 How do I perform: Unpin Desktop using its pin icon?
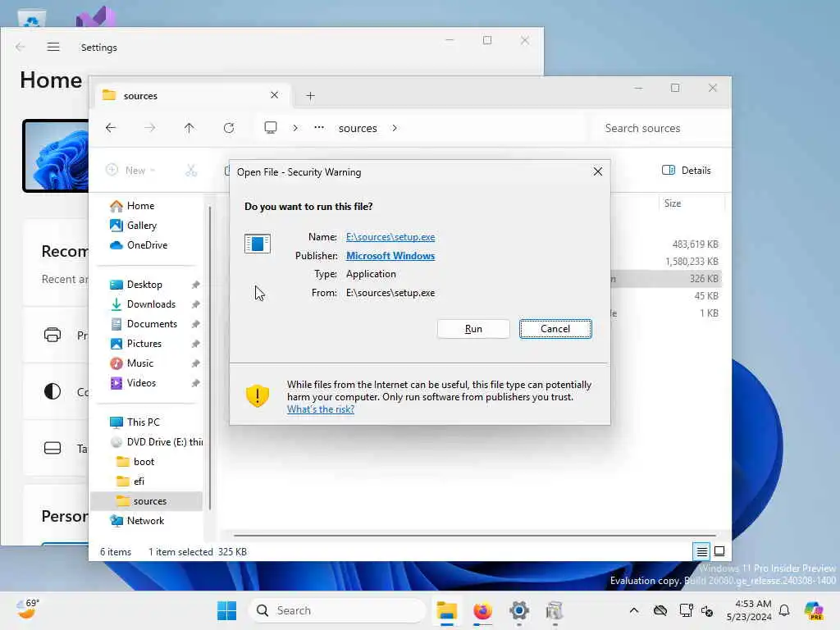[x=195, y=285]
